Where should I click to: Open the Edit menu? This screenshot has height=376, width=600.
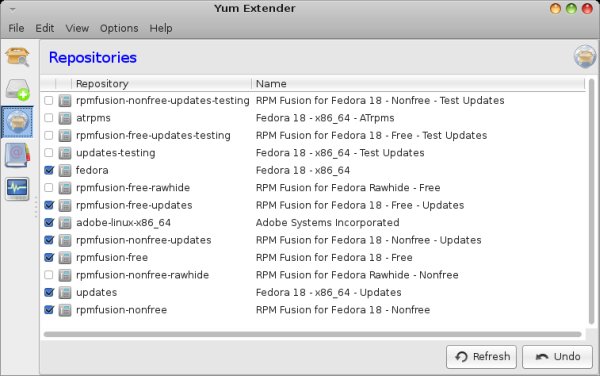point(45,28)
